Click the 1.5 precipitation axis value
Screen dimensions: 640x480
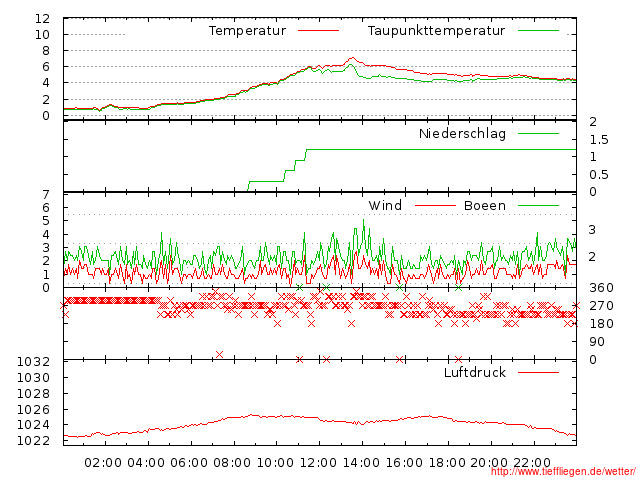coord(599,140)
